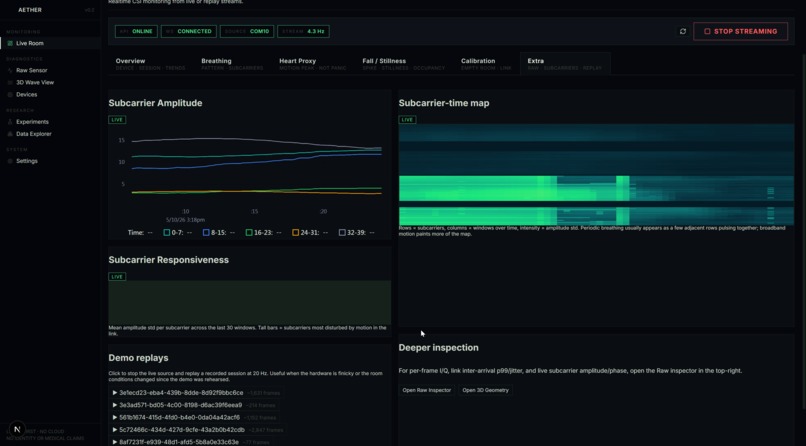Click the refresh icon beside Stop Streaming
Screen dimensions: 806x446
click(683, 31)
